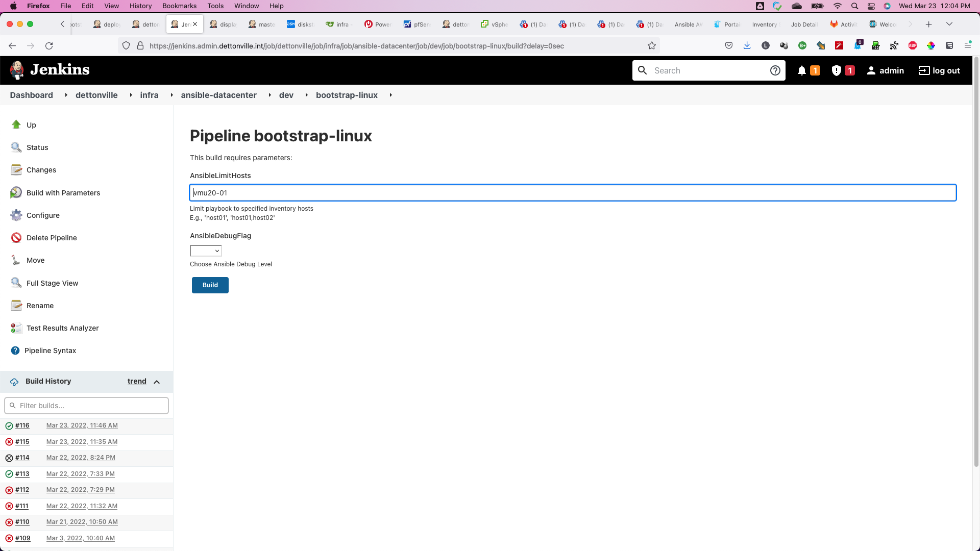This screenshot has width=980, height=551.
Task: Open Full Stage View magnifier icon
Action: (16, 283)
